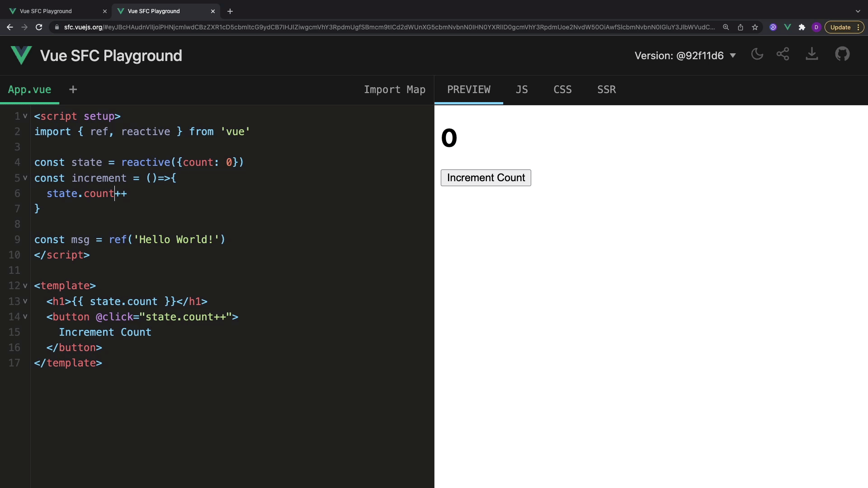The image size is (868, 488).
Task: Add a new file with the plus icon
Action: point(73,89)
